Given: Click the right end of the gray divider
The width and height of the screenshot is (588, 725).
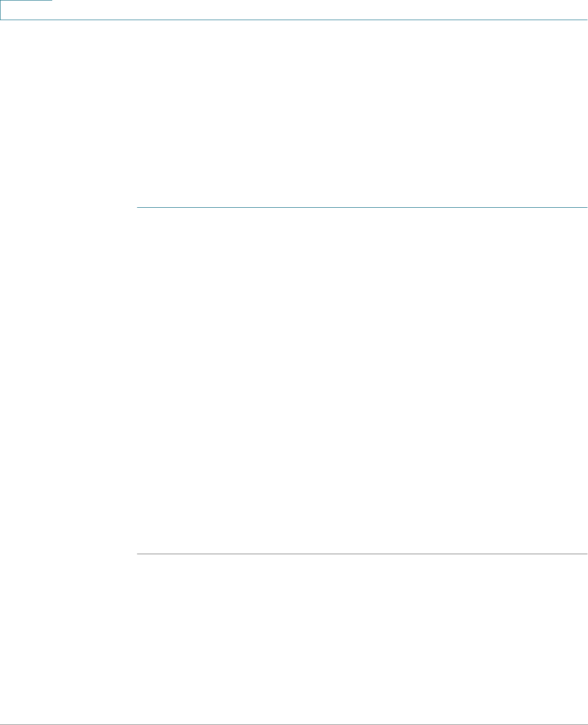Looking at the screenshot, I should 585,554.
